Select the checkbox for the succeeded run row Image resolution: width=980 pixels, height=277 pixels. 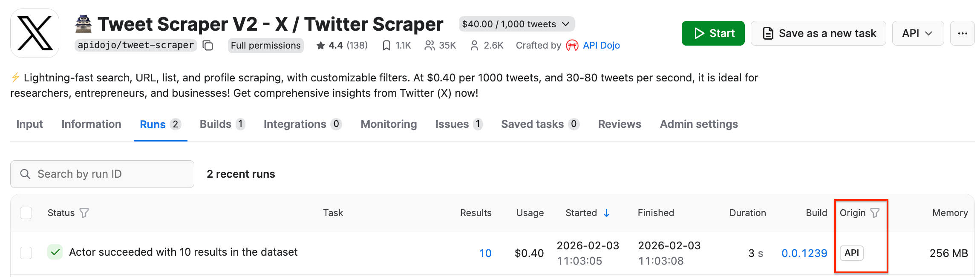click(26, 252)
